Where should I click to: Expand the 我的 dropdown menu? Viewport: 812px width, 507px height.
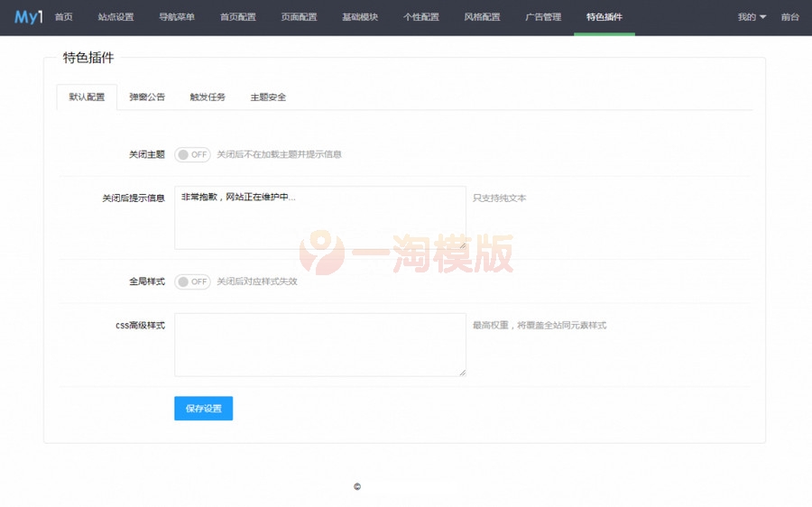tap(752, 17)
